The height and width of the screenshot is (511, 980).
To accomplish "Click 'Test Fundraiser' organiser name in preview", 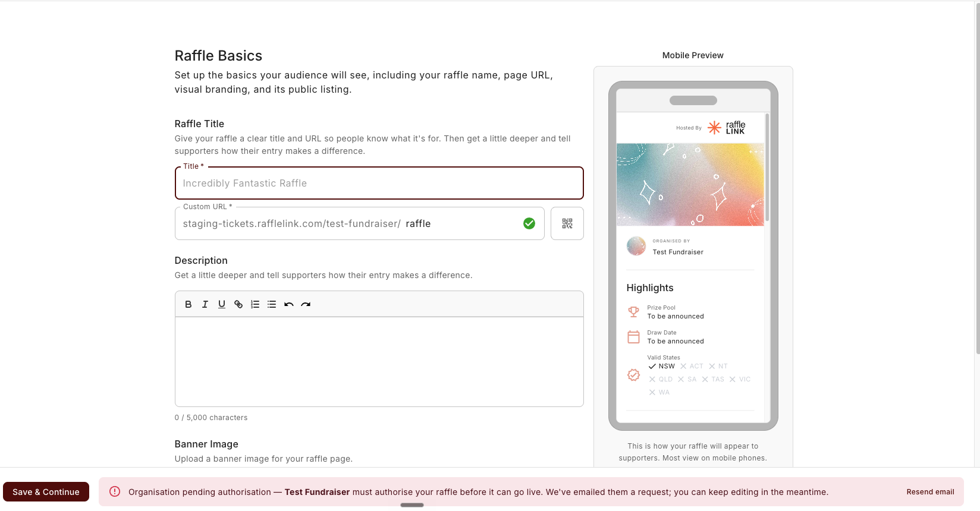I will (x=678, y=252).
